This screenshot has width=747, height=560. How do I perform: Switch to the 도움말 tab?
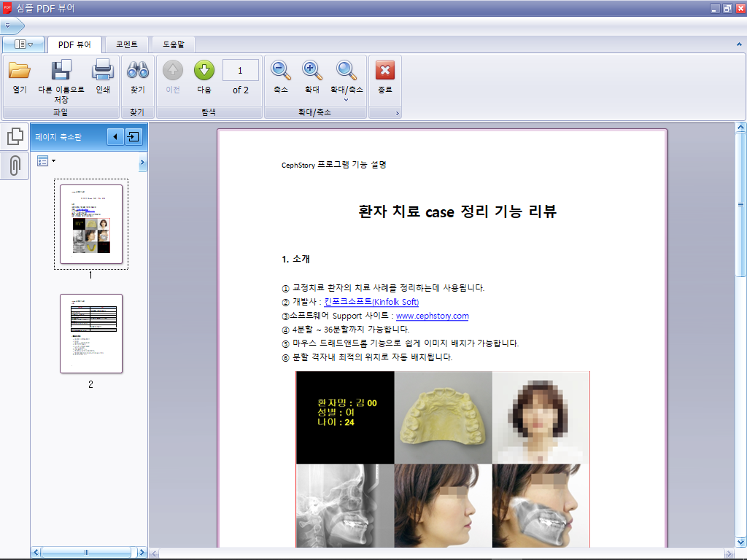[x=174, y=44]
